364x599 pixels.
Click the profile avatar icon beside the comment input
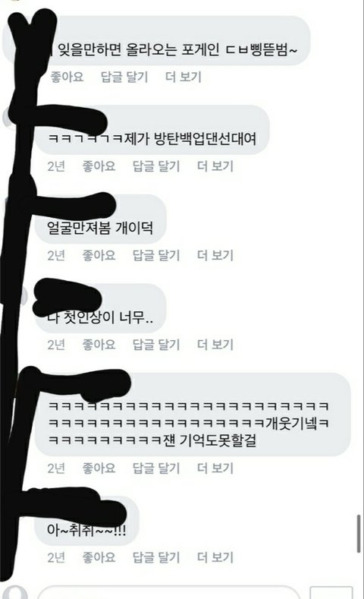(x=15, y=593)
